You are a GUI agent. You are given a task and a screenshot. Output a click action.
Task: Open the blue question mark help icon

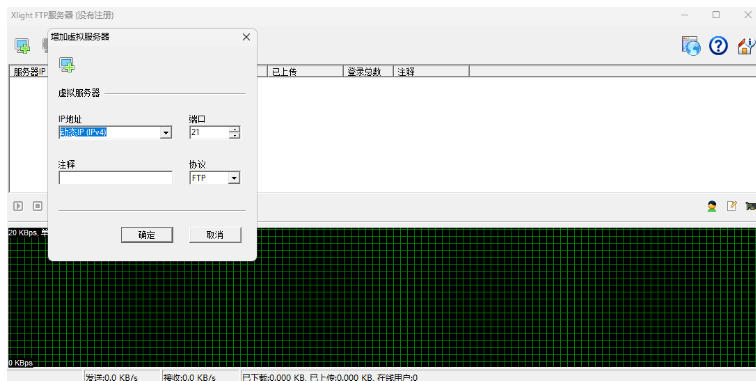click(718, 46)
